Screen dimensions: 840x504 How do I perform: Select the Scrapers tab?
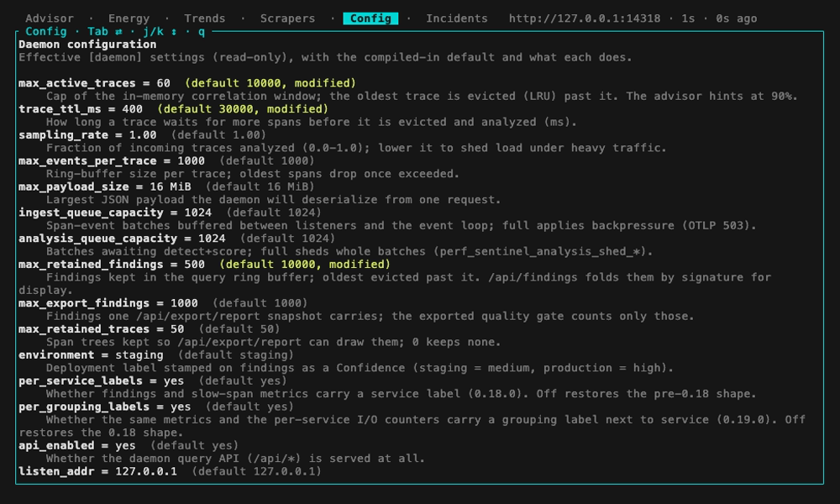click(x=287, y=18)
